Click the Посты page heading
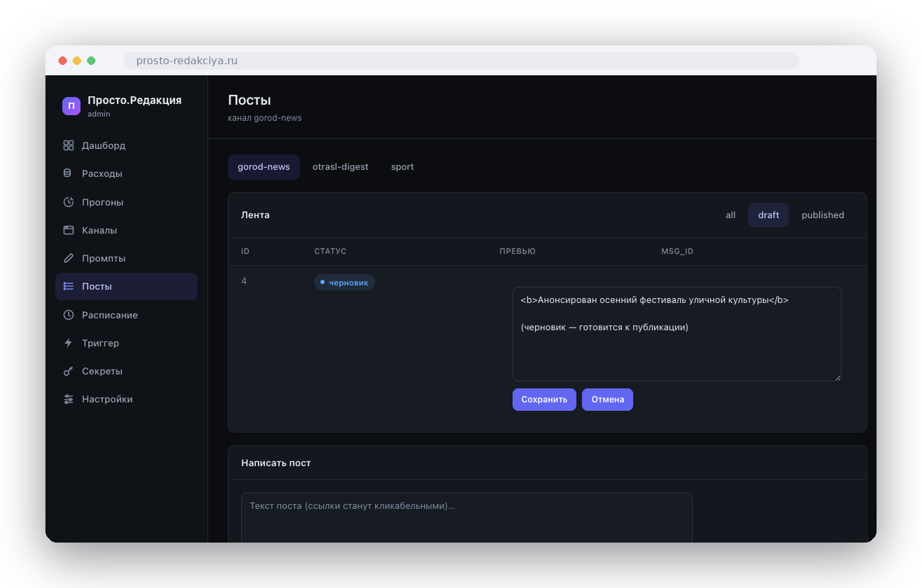The image size is (922, 588). pyautogui.click(x=249, y=100)
